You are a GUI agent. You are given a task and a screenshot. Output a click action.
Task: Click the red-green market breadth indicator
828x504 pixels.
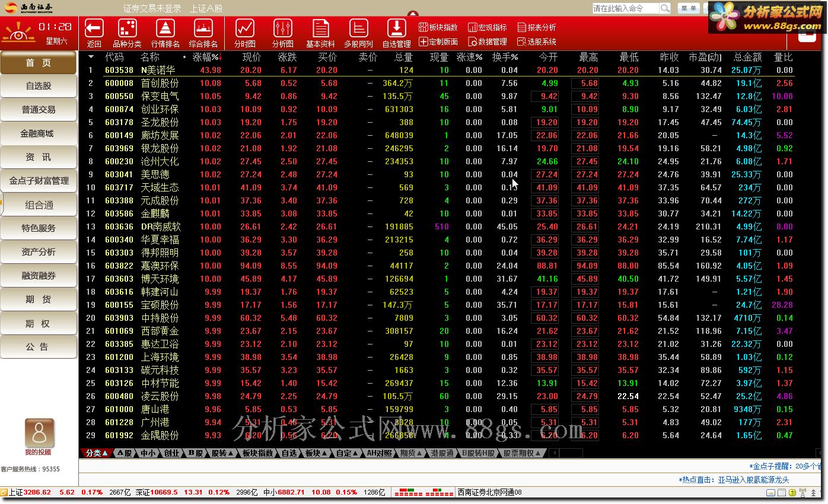pos(423,492)
